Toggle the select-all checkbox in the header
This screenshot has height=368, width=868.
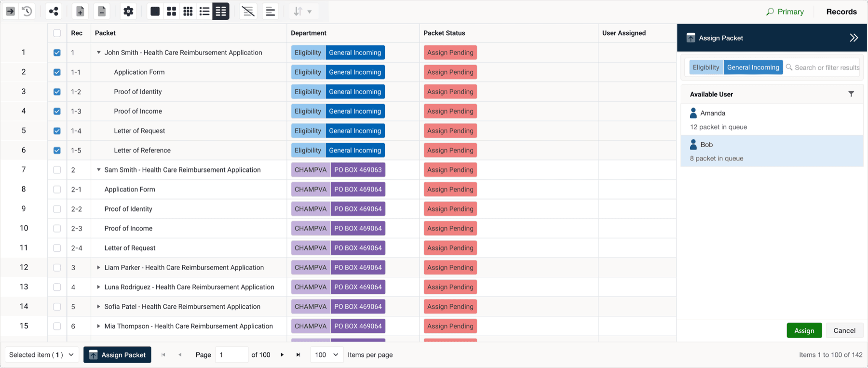(x=57, y=33)
